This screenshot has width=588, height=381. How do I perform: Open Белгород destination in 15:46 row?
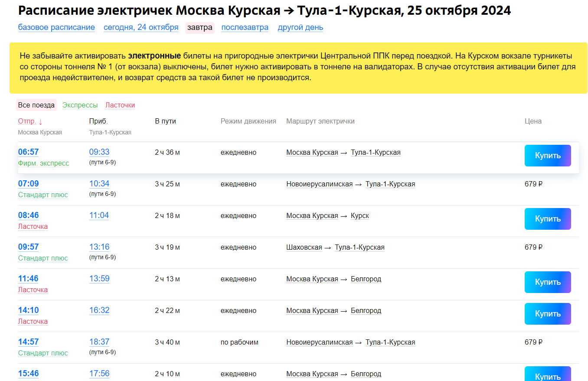pos(366,374)
